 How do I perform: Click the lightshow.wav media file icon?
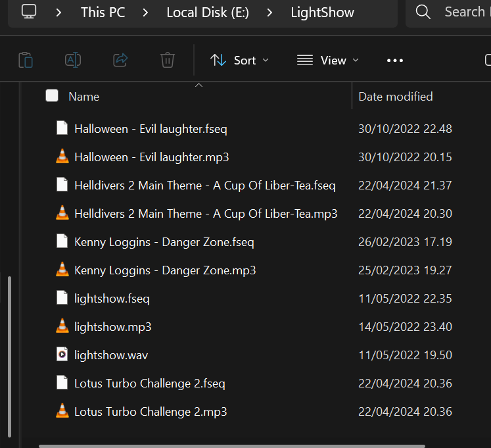coord(62,355)
